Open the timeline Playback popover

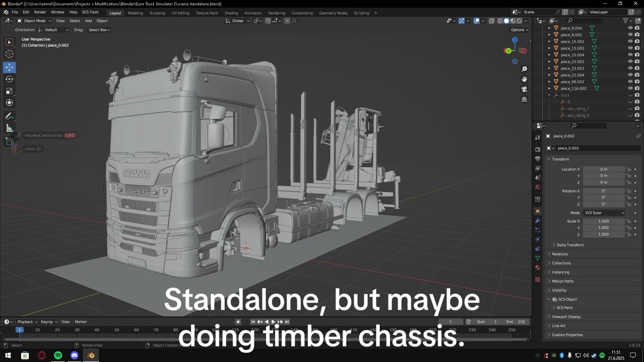click(x=27, y=322)
